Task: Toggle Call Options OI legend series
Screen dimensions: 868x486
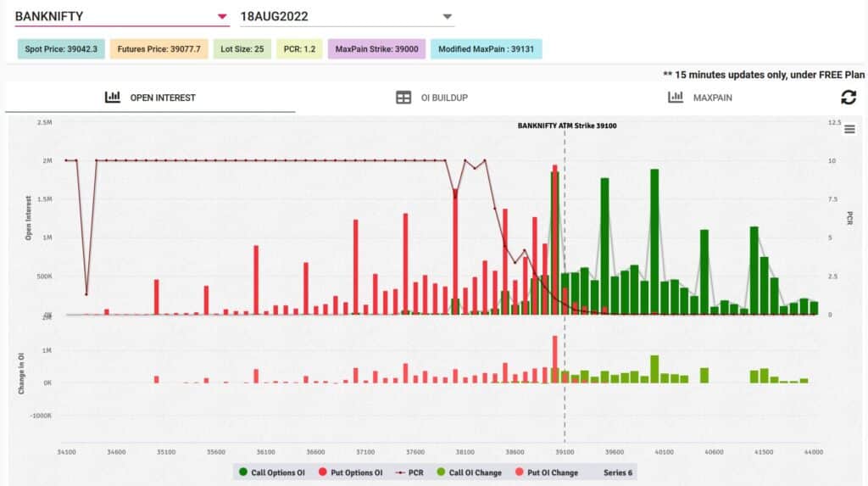Action: (x=272, y=472)
